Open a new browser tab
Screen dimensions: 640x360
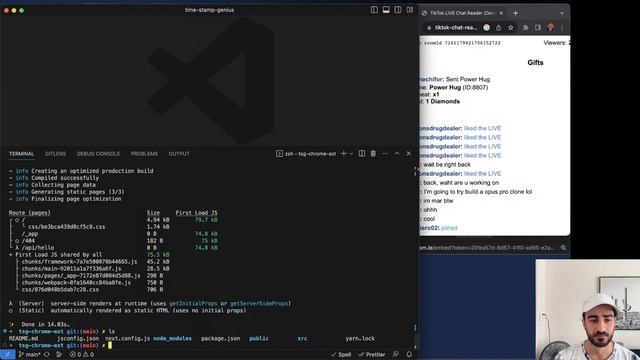pyautogui.click(x=516, y=13)
